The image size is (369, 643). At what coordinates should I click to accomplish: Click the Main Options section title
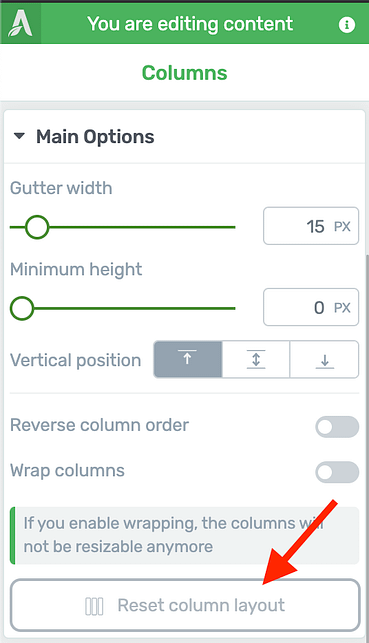pos(95,137)
